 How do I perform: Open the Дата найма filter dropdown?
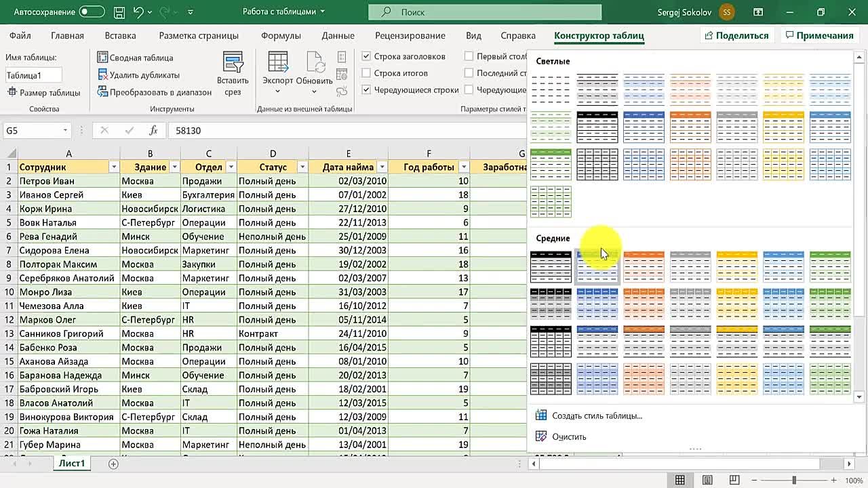(382, 167)
